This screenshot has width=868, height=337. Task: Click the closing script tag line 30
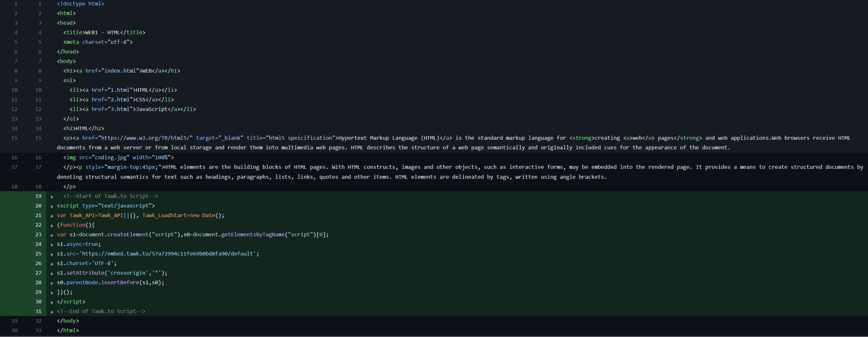point(71,302)
